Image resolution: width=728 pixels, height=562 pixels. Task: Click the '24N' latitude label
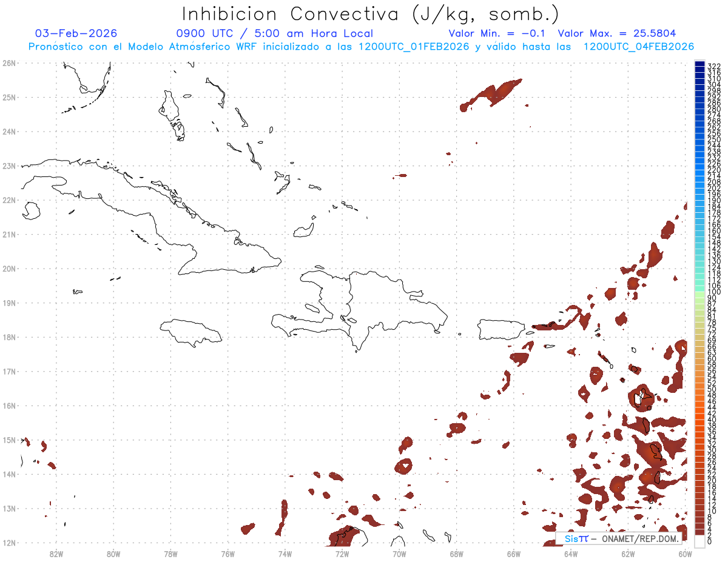click(x=9, y=132)
